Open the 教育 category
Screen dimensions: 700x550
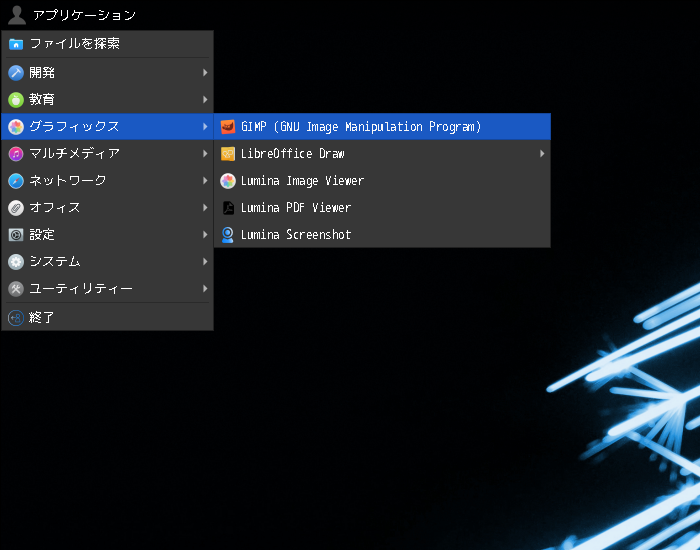click(108, 100)
